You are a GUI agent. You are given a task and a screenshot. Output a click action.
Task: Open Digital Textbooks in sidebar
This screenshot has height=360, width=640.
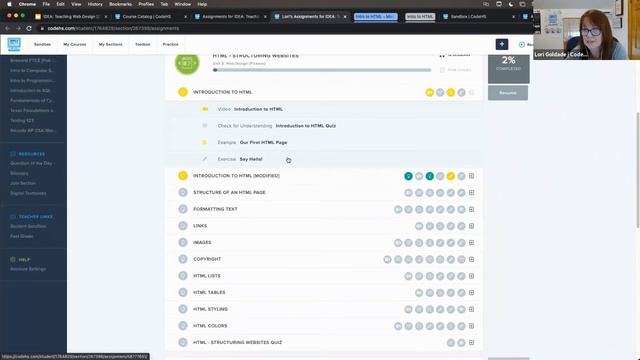tap(28, 193)
